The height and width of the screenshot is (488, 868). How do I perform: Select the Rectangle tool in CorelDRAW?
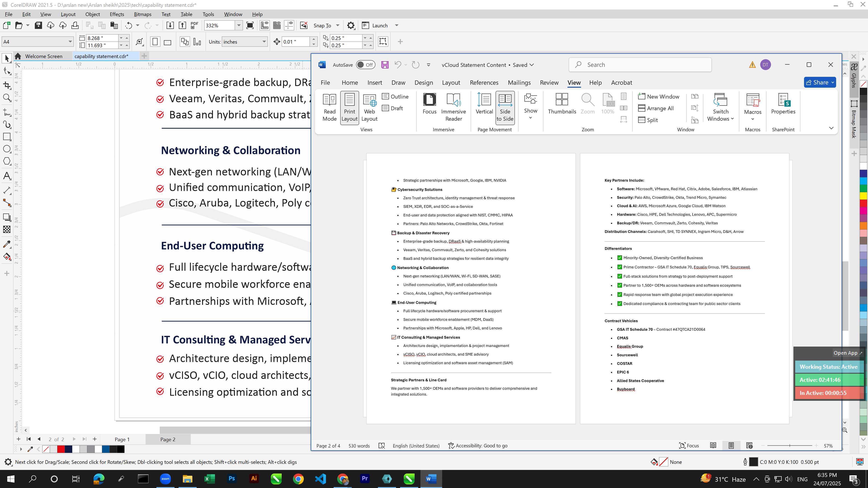7,137
